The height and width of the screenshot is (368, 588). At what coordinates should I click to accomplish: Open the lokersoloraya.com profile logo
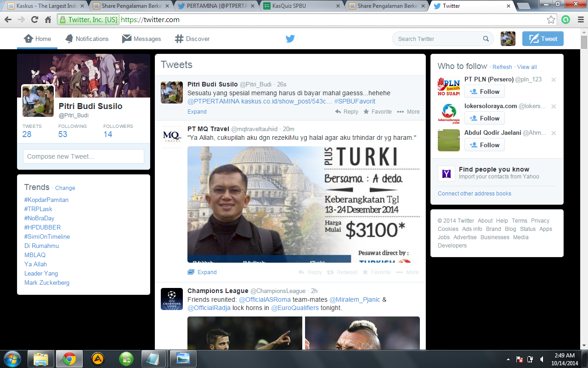coord(449,114)
